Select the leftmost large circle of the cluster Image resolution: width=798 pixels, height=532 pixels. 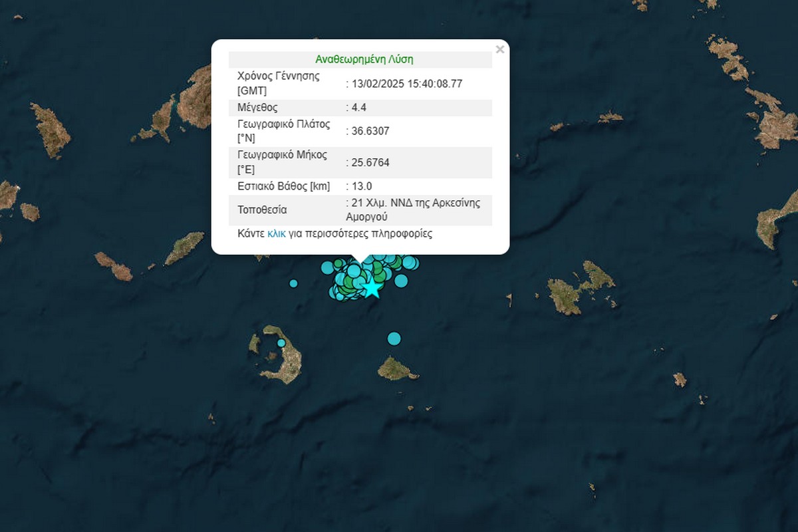click(327, 268)
